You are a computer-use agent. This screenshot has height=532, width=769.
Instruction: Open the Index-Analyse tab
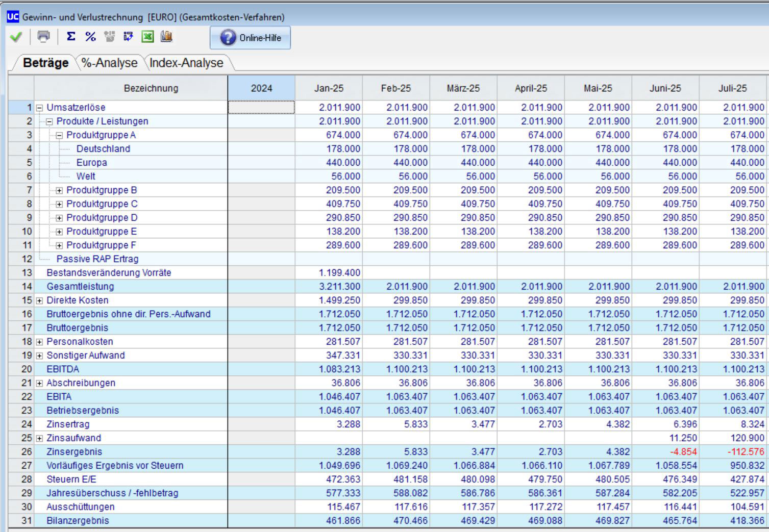pyautogui.click(x=186, y=63)
